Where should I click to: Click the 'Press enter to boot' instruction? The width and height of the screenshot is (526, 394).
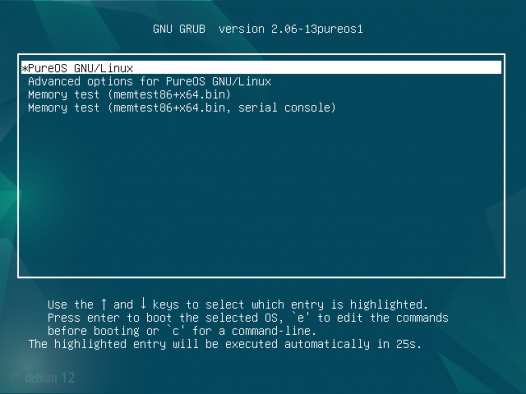[x=109, y=318]
